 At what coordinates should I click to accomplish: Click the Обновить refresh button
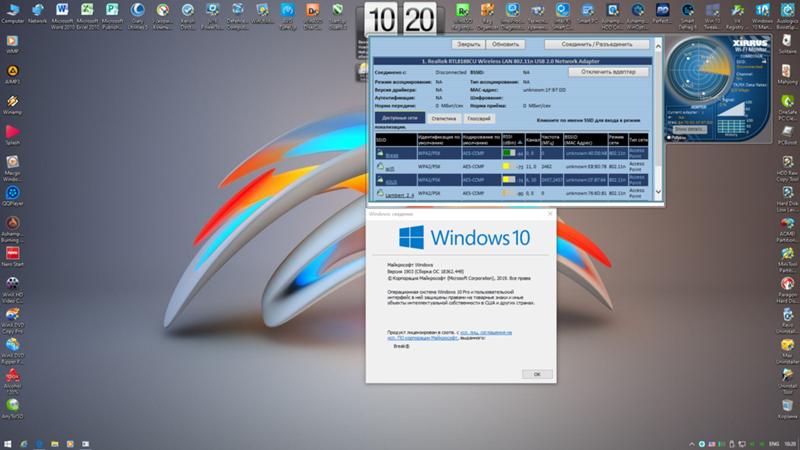(x=505, y=44)
